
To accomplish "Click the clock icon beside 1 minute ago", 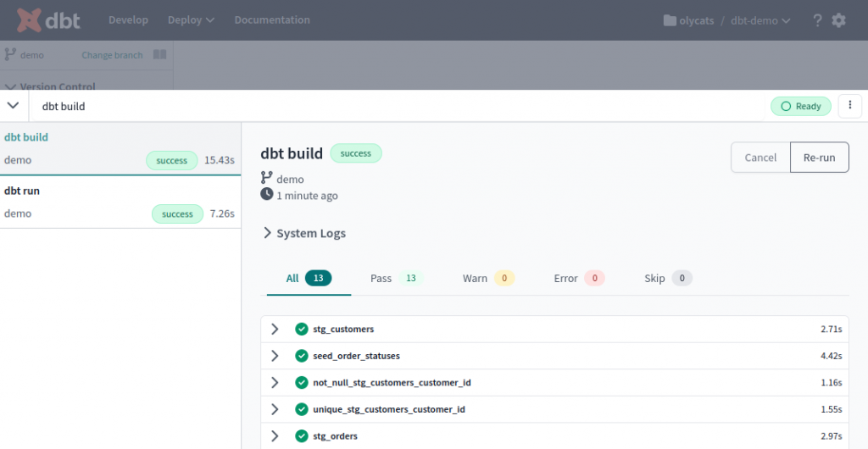I will click(x=266, y=194).
